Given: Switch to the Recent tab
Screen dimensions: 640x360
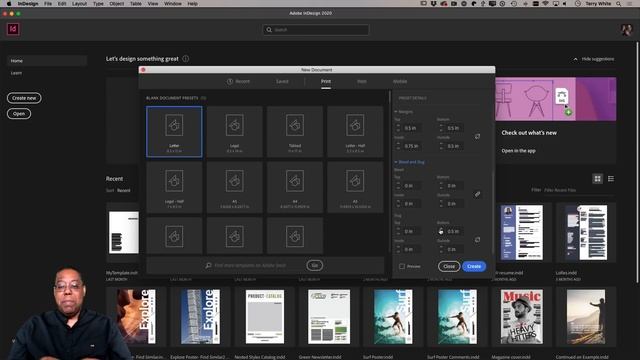Looking at the screenshot, I should (x=238, y=81).
